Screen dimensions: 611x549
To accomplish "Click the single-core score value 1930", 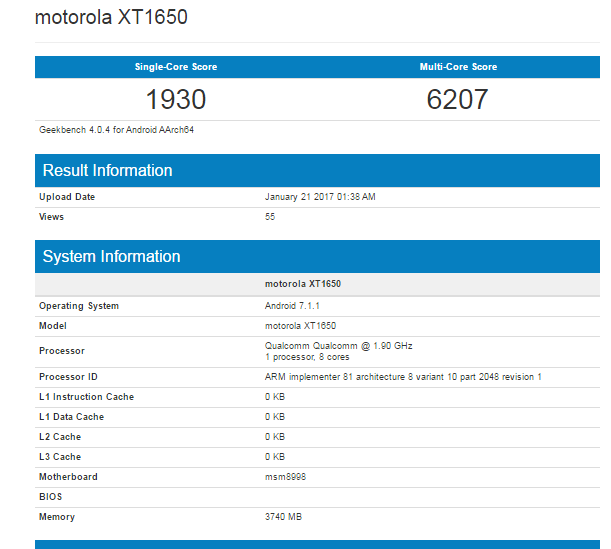I will pyautogui.click(x=176, y=99).
